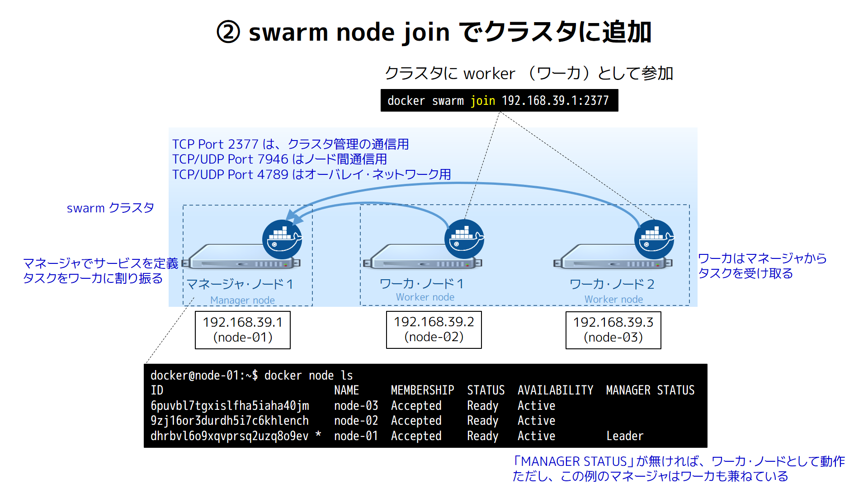Select the worker node 1 server image

pyautogui.click(x=423, y=257)
